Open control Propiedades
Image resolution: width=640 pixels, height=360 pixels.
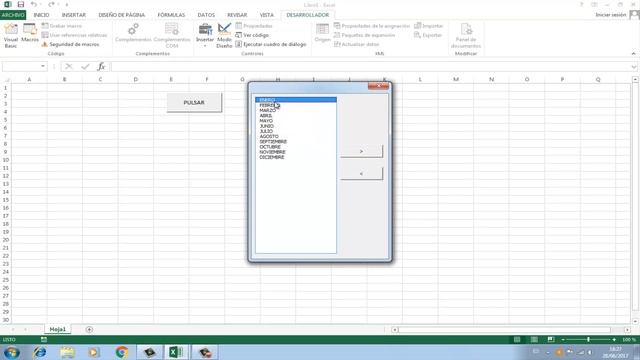coord(254,26)
